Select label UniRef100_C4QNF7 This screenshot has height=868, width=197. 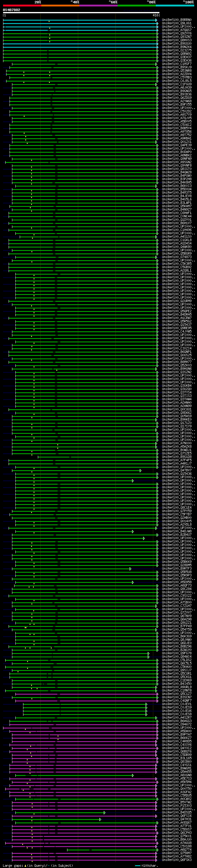[x=177, y=700]
